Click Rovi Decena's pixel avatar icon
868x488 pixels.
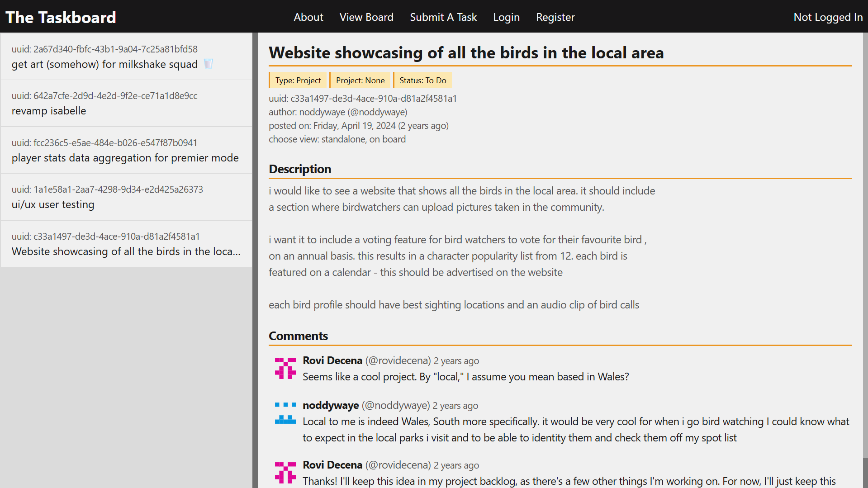(x=285, y=368)
